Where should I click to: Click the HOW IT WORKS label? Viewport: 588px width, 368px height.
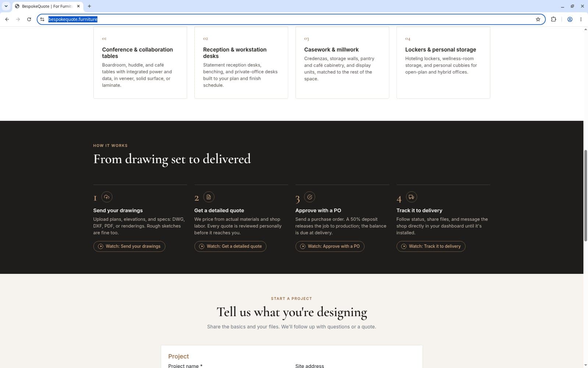(x=110, y=146)
